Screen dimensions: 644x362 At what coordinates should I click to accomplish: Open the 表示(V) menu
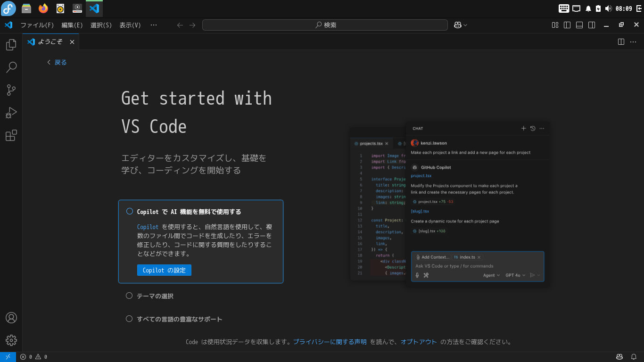tap(130, 25)
